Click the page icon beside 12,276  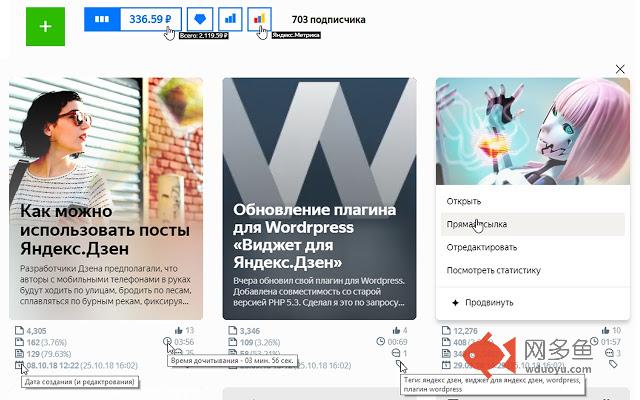(x=446, y=330)
